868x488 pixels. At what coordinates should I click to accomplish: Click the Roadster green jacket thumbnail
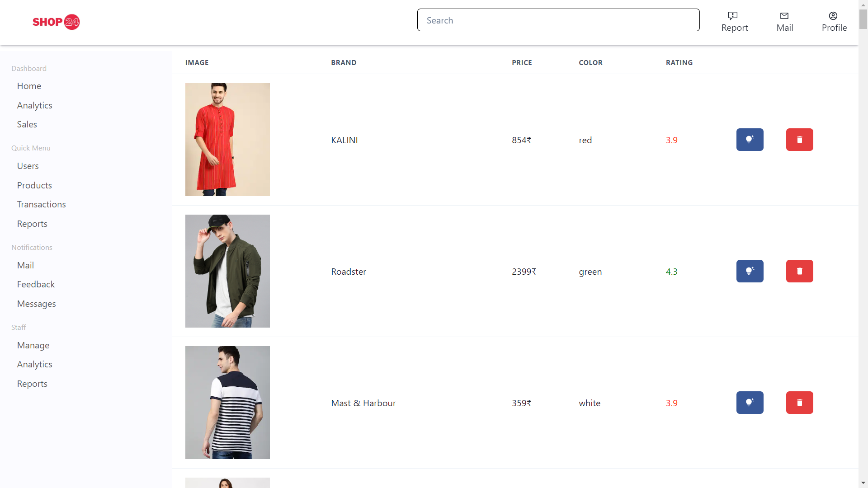point(227,271)
